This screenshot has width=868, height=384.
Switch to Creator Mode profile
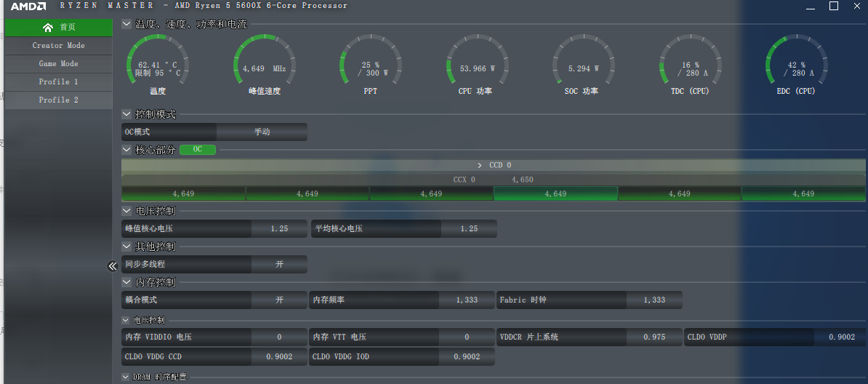click(x=58, y=45)
